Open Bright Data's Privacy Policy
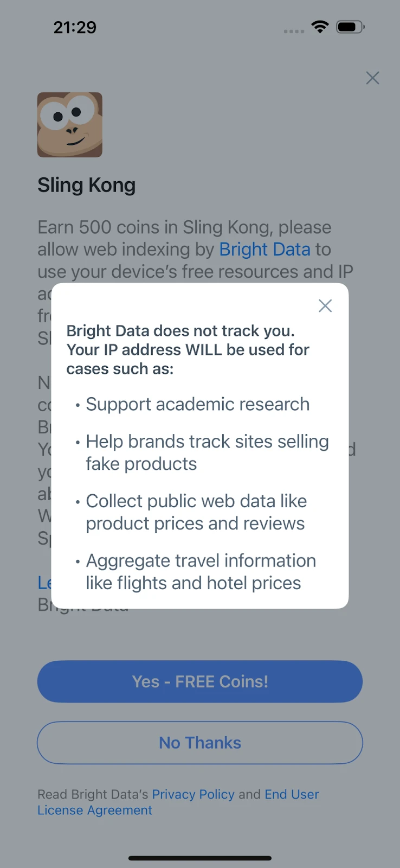The image size is (400, 868). pos(193,794)
